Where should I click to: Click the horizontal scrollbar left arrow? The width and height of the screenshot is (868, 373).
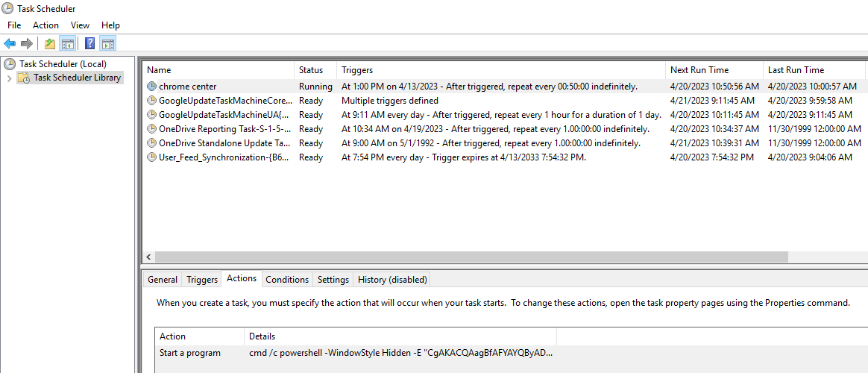tap(148, 257)
